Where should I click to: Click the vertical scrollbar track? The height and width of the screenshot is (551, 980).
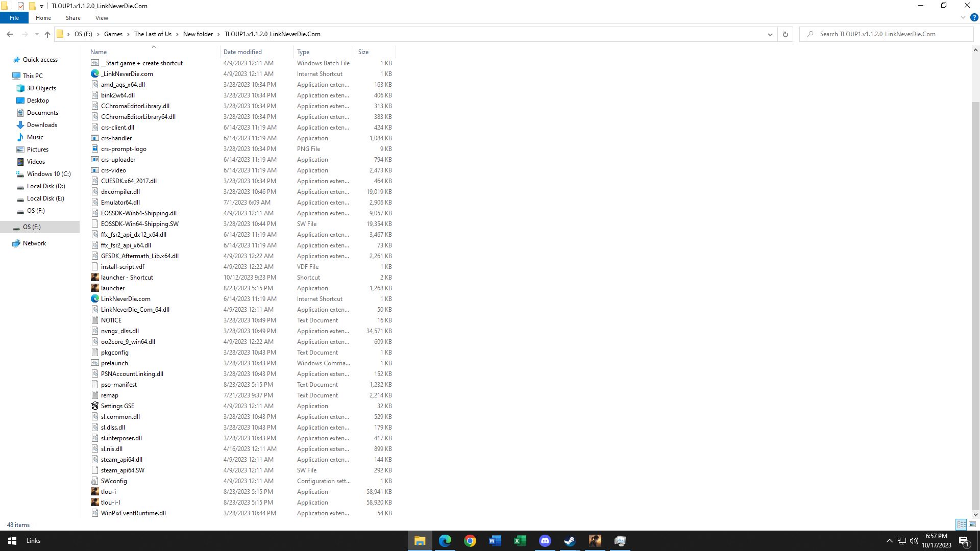coord(975,77)
